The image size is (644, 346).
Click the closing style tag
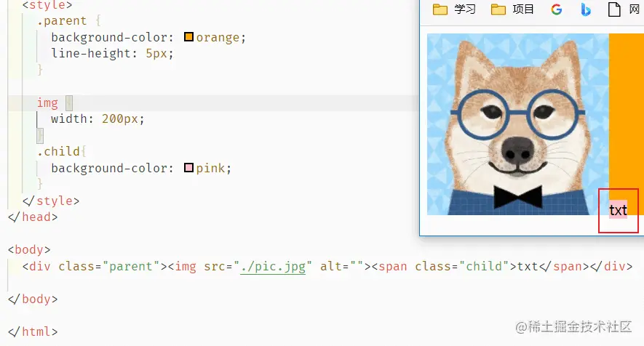[x=51, y=201]
